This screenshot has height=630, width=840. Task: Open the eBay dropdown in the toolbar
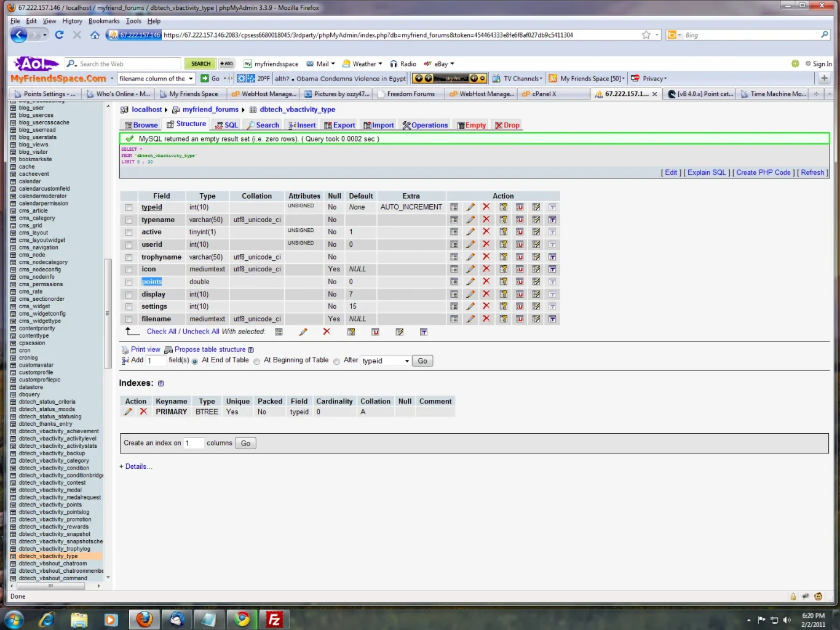click(452, 64)
